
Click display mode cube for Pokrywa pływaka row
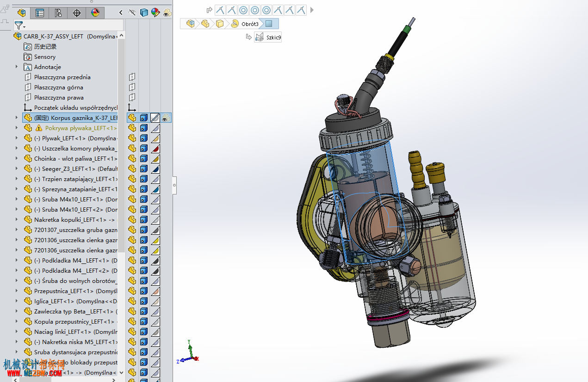click(x=144, y=128)
